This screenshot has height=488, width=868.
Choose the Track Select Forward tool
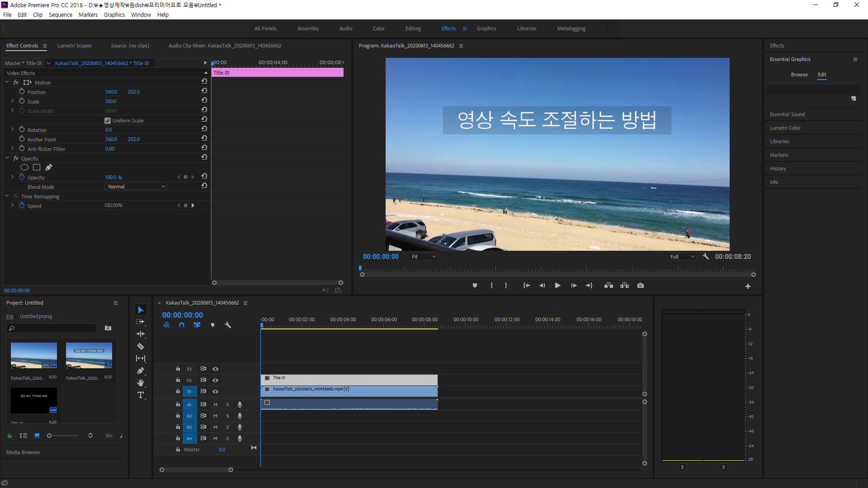[141, 322]
